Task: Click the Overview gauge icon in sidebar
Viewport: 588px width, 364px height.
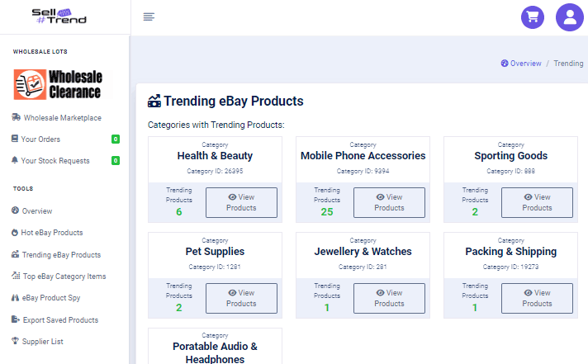Action: point(15,211)
